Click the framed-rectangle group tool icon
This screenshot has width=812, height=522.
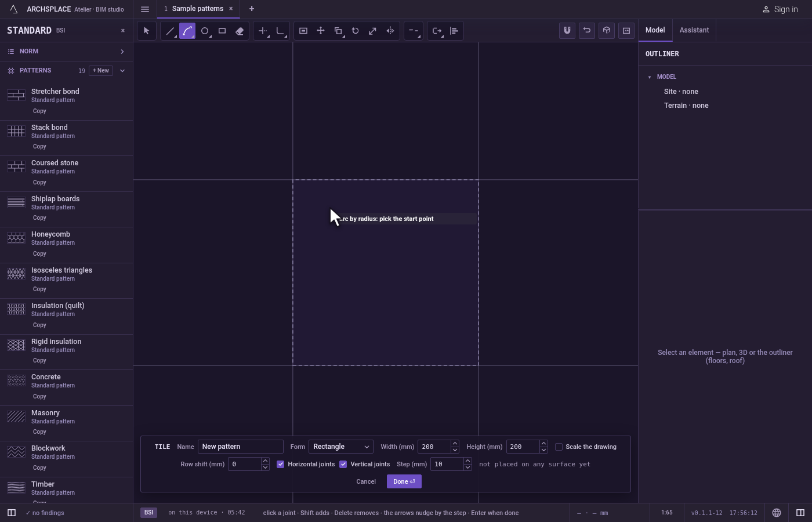[303, 31]
